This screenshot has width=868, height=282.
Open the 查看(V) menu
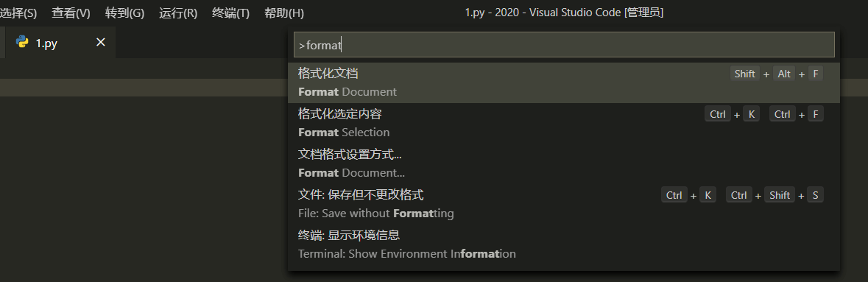pyautogui.click(x=71, y=13)
